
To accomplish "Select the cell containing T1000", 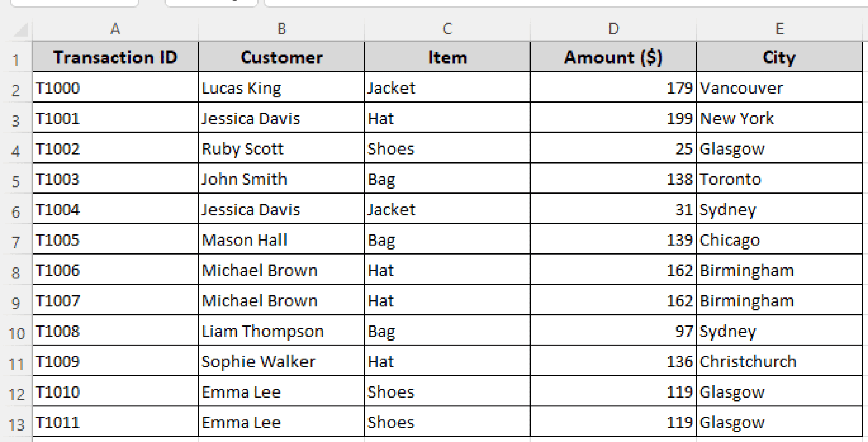I will [x=114, y=88].
